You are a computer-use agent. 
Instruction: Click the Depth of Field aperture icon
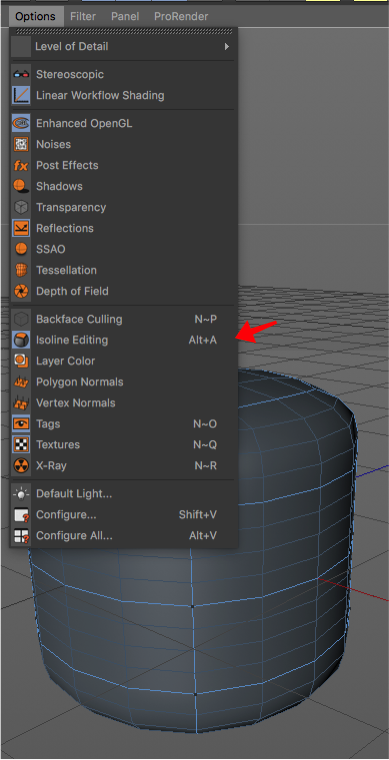pos(21,291)
